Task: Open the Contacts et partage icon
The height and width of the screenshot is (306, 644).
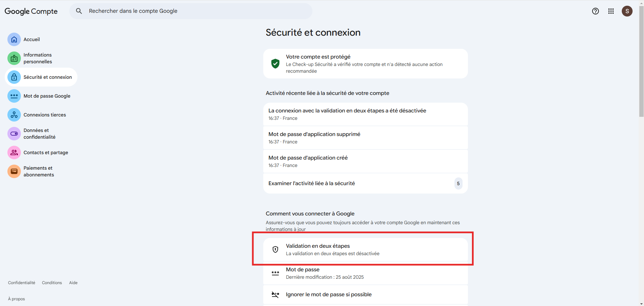Action: (x=14, y=152)
